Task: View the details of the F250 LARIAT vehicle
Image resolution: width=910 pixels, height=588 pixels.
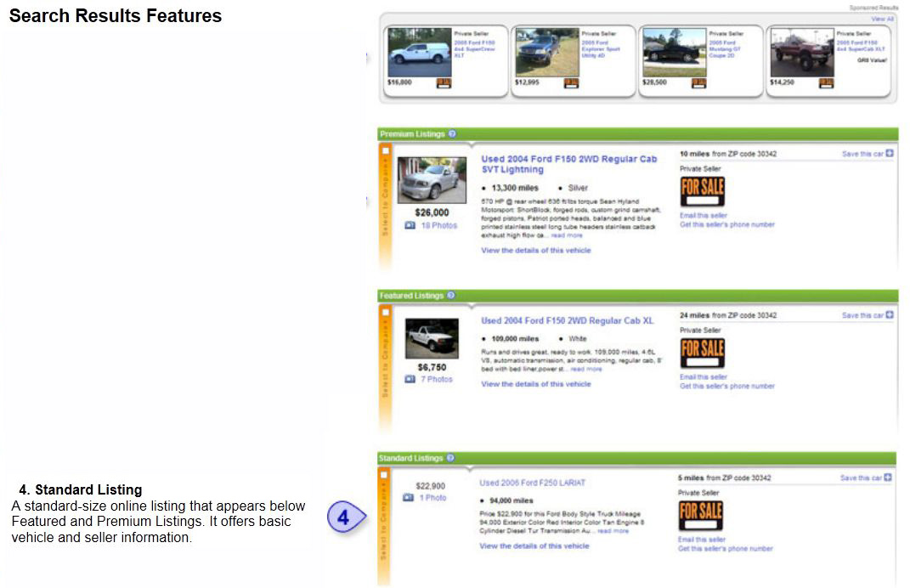Action: pyautogui.click(x=534, y=546)
